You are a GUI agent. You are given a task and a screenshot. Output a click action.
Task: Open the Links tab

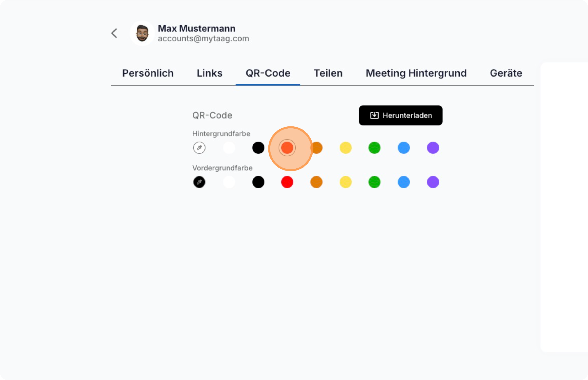tap(210, 73)
